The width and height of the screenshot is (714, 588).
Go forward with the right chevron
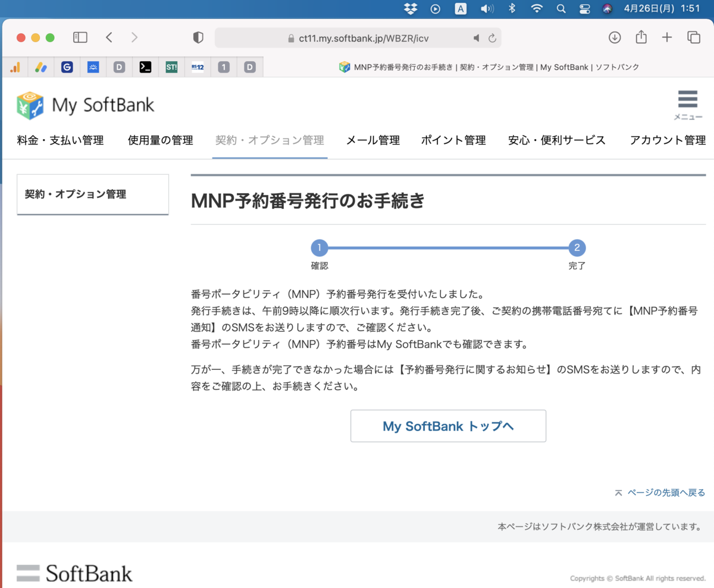(x=134, y=37)
